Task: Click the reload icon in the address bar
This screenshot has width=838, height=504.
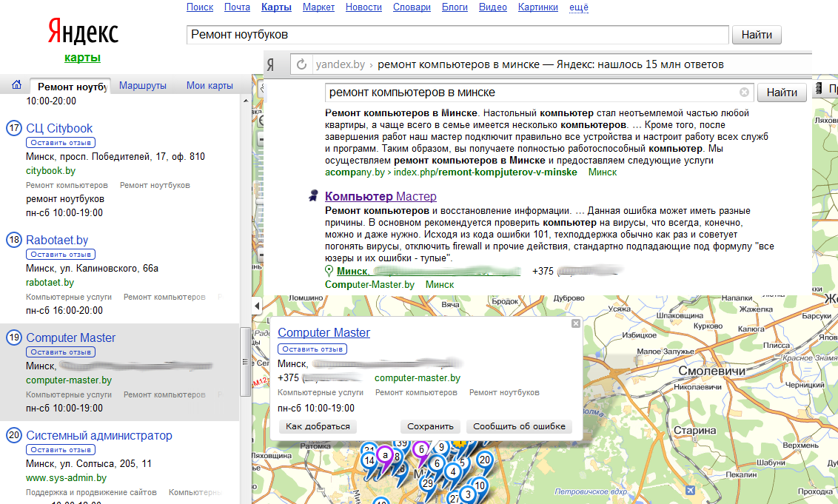Action: (x=302, y=64)
